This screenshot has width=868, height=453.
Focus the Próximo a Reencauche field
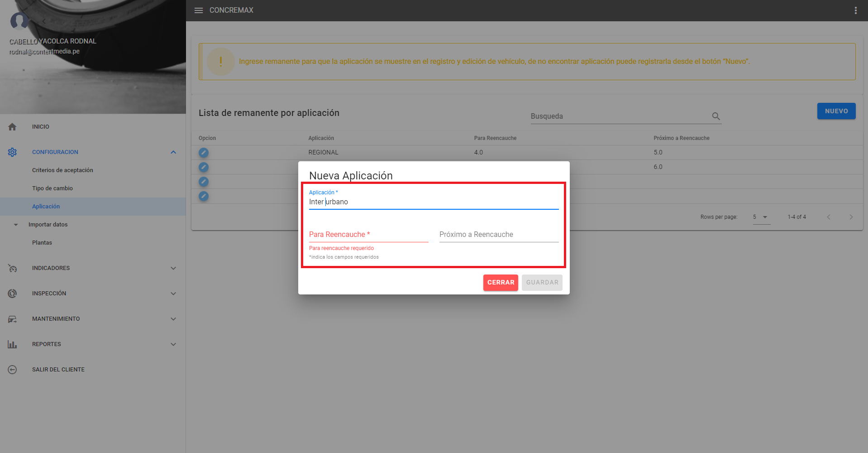[498, 235]
